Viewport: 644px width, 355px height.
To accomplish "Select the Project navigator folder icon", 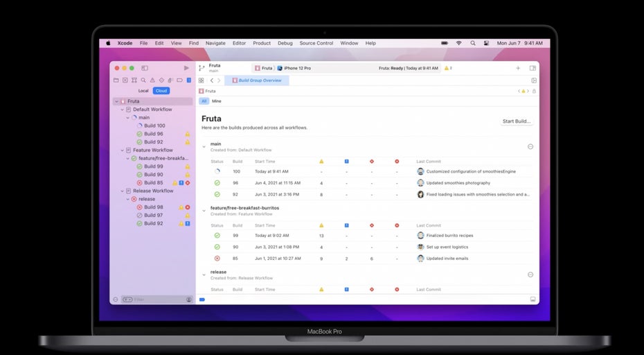I will (x=116, y=80).
